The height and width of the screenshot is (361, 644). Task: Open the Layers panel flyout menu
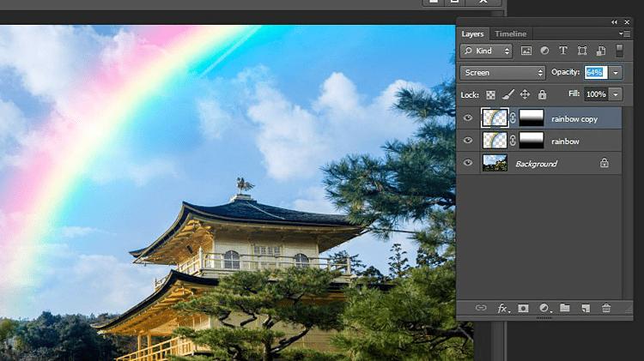(x=624, y=34)
